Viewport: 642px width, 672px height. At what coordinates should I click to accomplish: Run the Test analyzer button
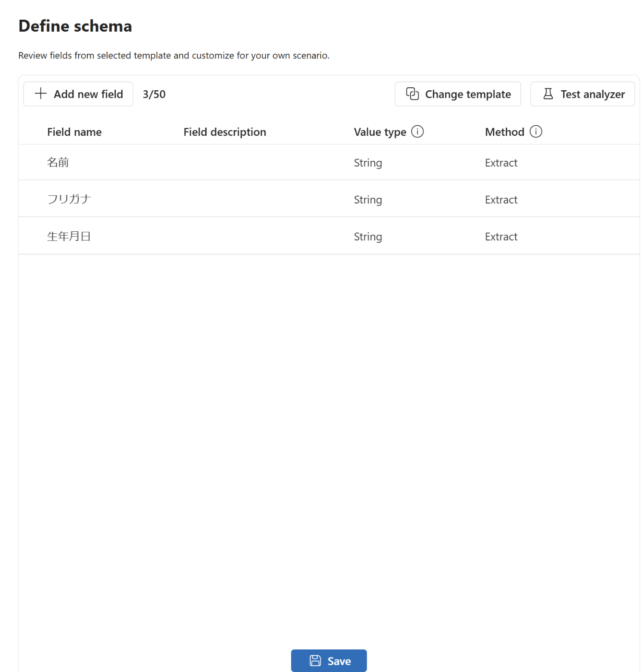click(x=583, y=94)
